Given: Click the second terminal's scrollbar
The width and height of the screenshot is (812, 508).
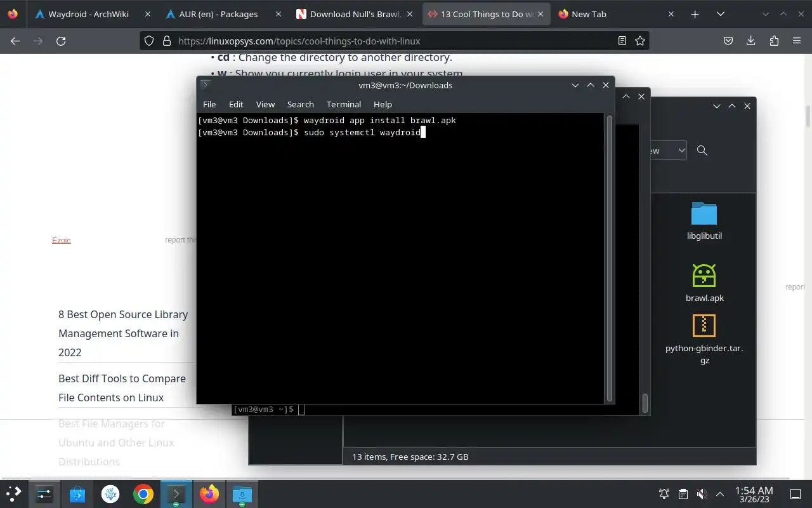Looking at the screenshot, I should 645,403.
